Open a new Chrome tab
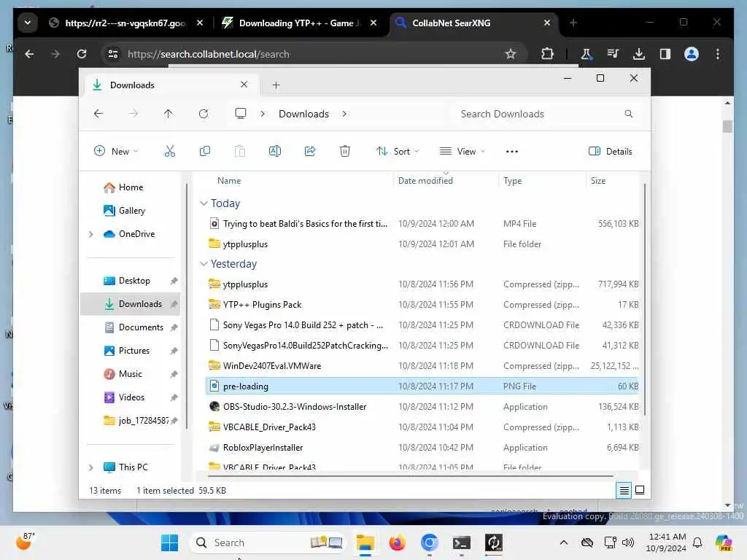 point(573,23)
